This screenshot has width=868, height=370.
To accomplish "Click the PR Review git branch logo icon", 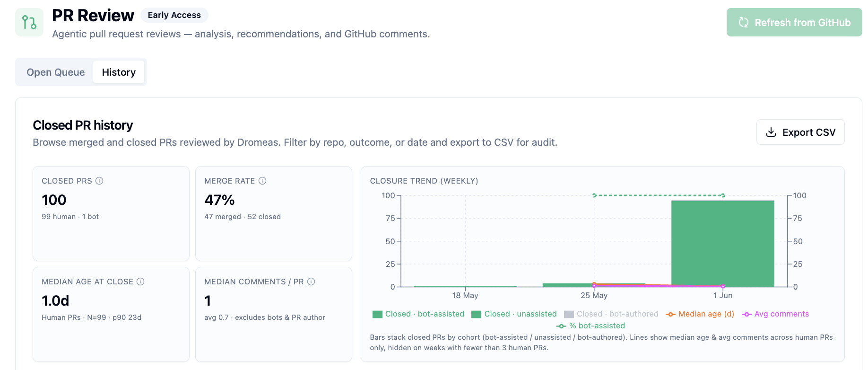I will [x=29, y=22].
